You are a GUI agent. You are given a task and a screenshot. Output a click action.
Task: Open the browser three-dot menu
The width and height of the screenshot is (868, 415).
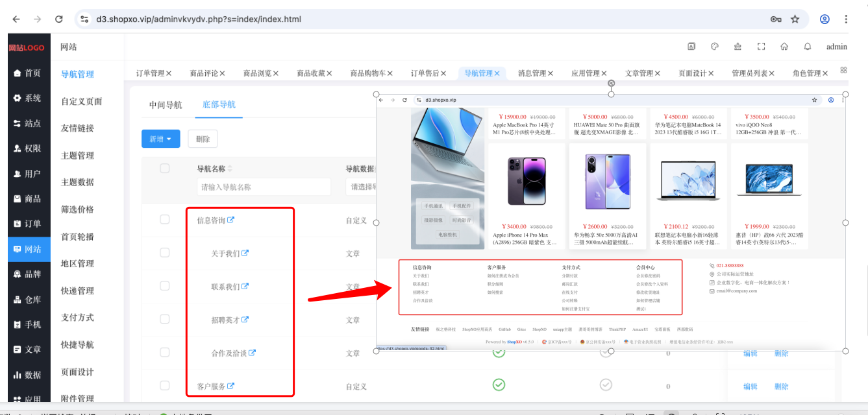847,19
